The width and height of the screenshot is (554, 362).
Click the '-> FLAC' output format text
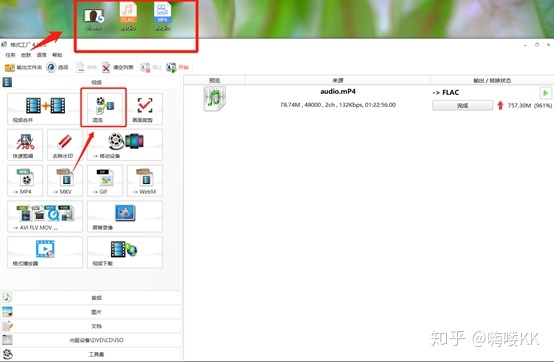(446, 93)
